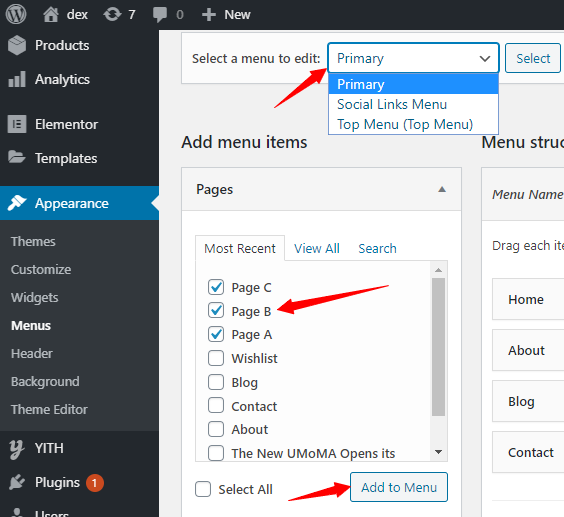Click the Add to Menu button

click(399, 487)
